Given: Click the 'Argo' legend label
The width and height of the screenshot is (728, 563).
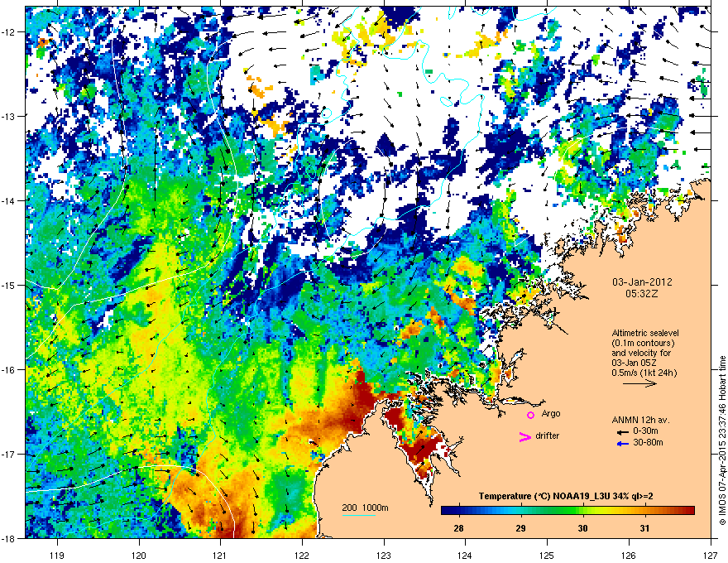Looking at the screenshot, I should pos(551,413).
